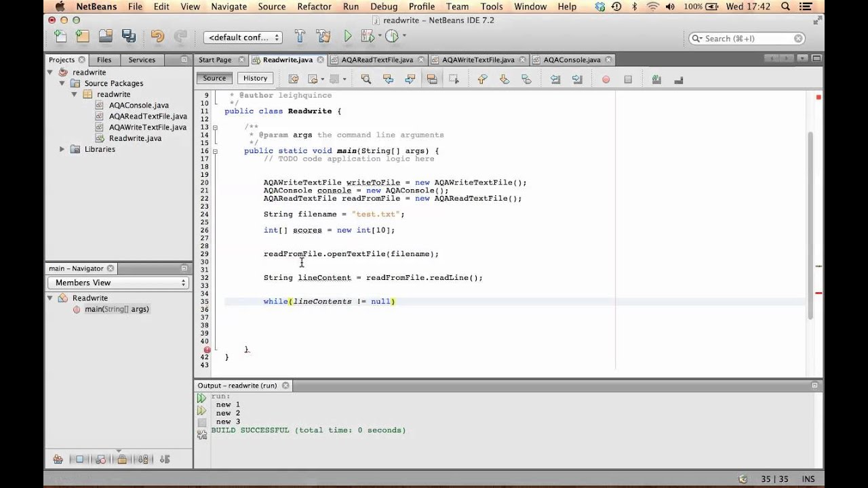This screenshot has height=488, width=868.
Task: Click the Uncomment lines icon
Action: [678, 79]
